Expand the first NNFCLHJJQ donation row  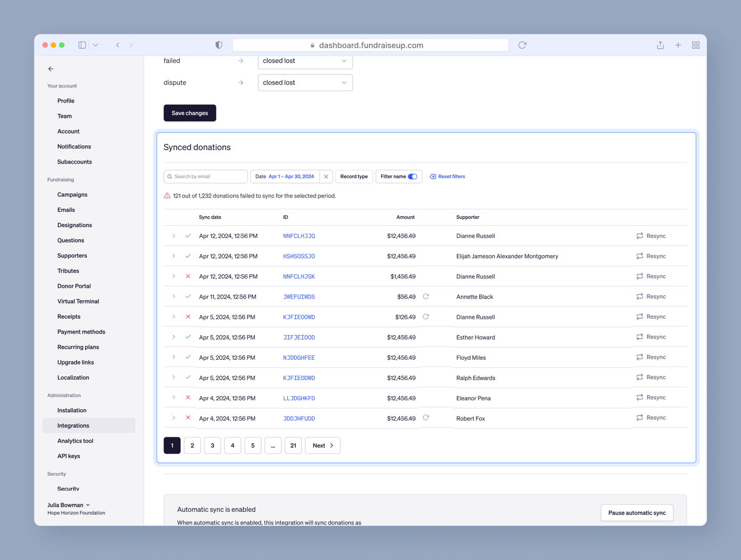coord(174,236)
